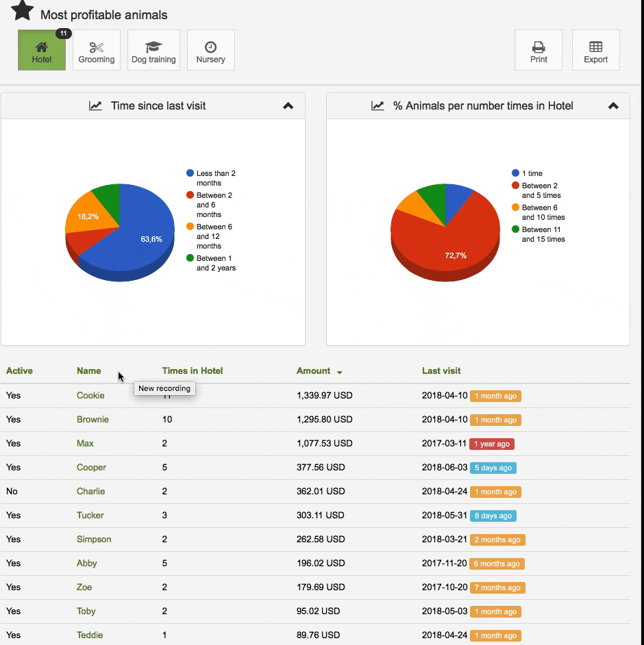This screenshot has width=644, height=645.
Task: Toggle the Amount column sort arrow
Action: [x=340, y=372]
